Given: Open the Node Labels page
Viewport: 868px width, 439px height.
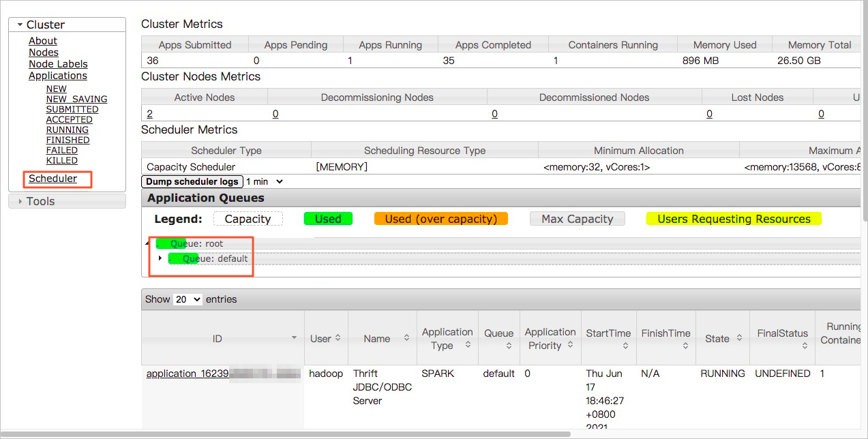Looking at the screenshot, I should [58, 64].
